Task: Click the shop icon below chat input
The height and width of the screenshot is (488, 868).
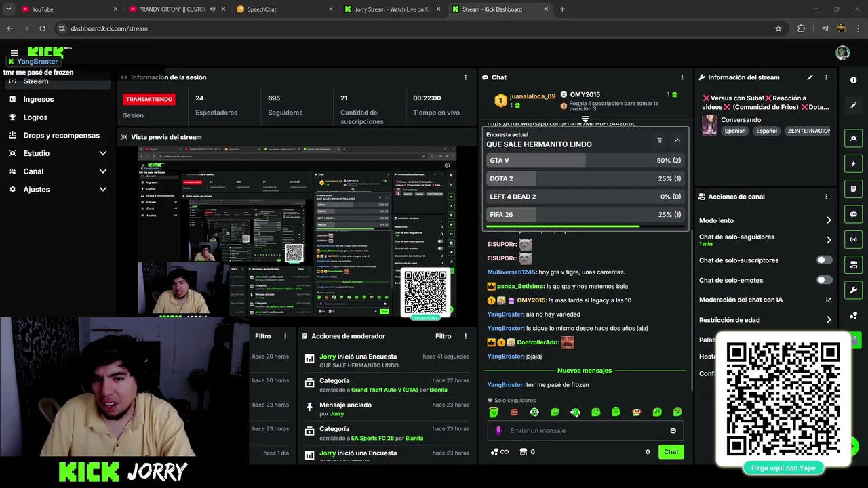Action: (523, 452)
